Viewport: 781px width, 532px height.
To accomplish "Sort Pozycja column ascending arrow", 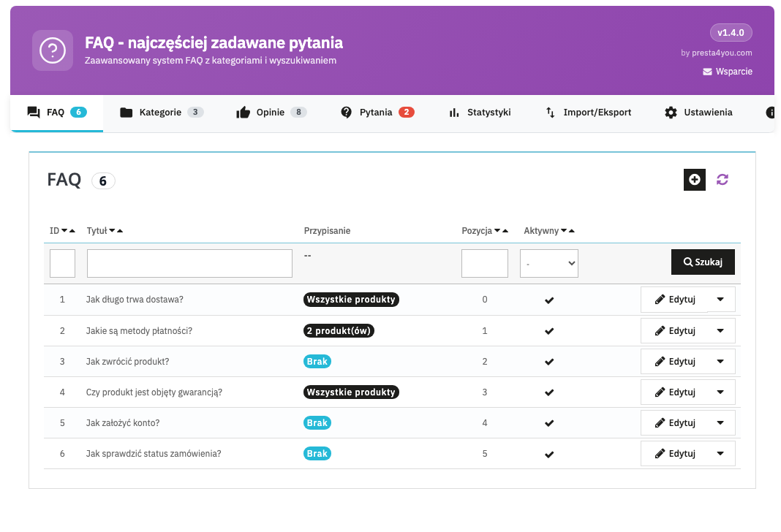I will (x=505, y=230).
